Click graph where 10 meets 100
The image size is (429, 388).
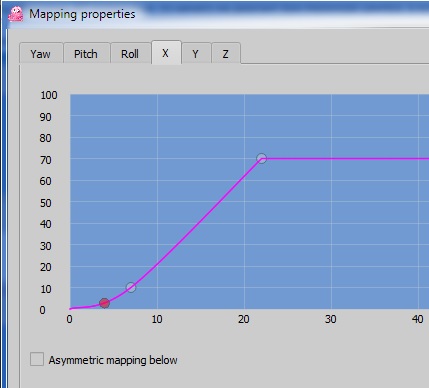pos(157,95)
